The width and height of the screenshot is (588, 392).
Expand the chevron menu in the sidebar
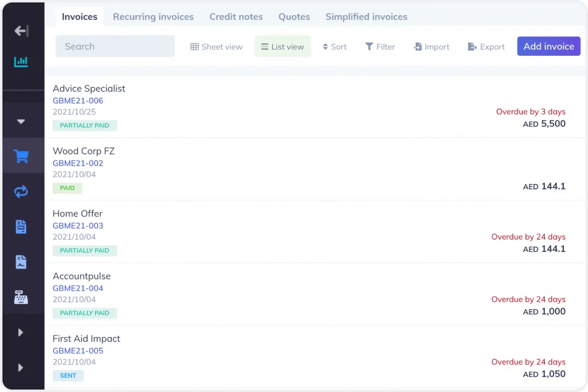(21, 120)
